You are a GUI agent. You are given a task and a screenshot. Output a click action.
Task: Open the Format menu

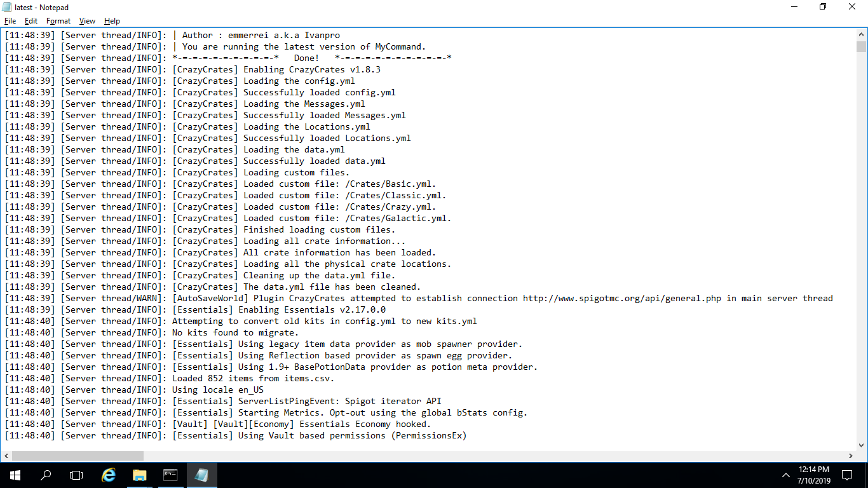click(58, 21)
